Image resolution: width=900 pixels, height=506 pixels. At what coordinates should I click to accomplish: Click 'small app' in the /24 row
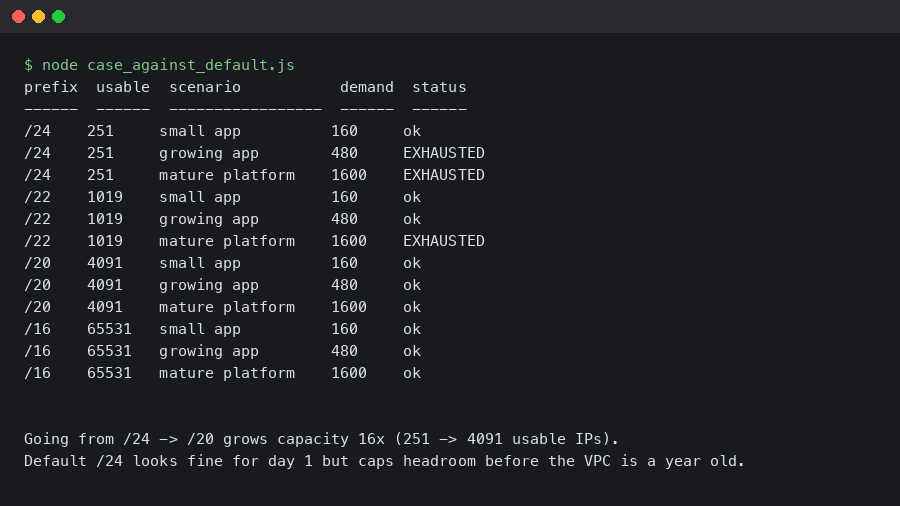click(x=200, y=131)
